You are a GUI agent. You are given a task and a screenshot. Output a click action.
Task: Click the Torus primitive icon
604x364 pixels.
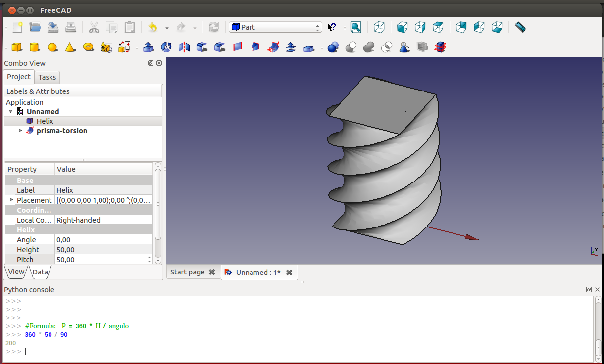point(89,47)
